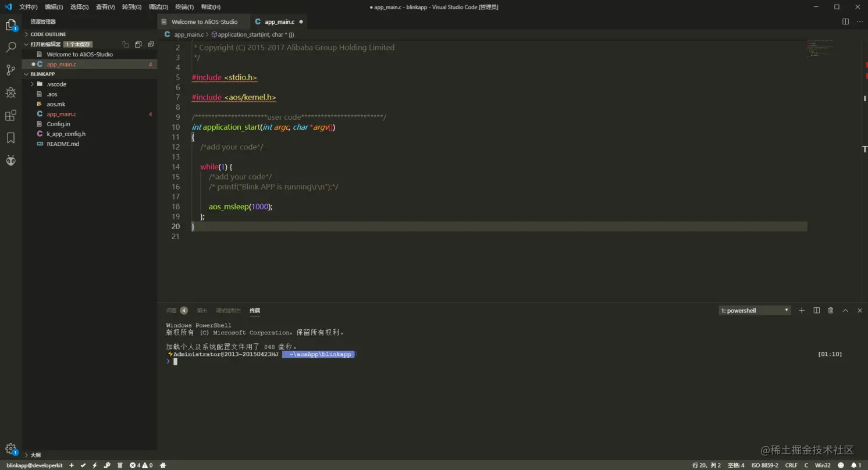Viewport: 868px width, 470px height.
Task: Open the editor More Actions ellipsis menu
Action: point(860,22)
